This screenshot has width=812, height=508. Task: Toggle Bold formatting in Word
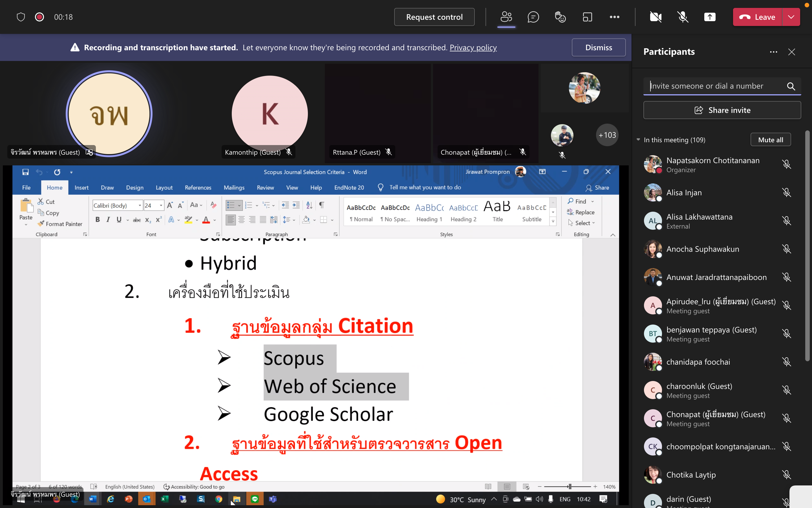(x=97, y=220)
